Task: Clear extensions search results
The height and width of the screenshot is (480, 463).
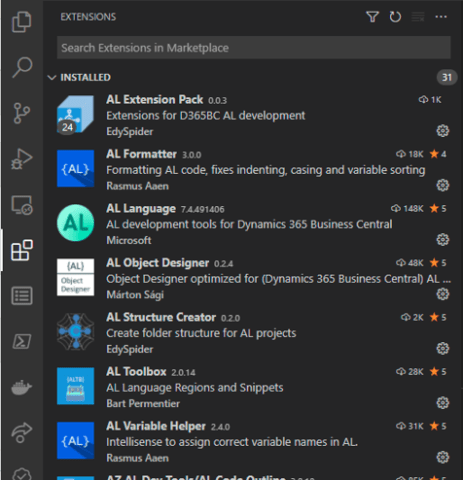Action: point(418,17)
